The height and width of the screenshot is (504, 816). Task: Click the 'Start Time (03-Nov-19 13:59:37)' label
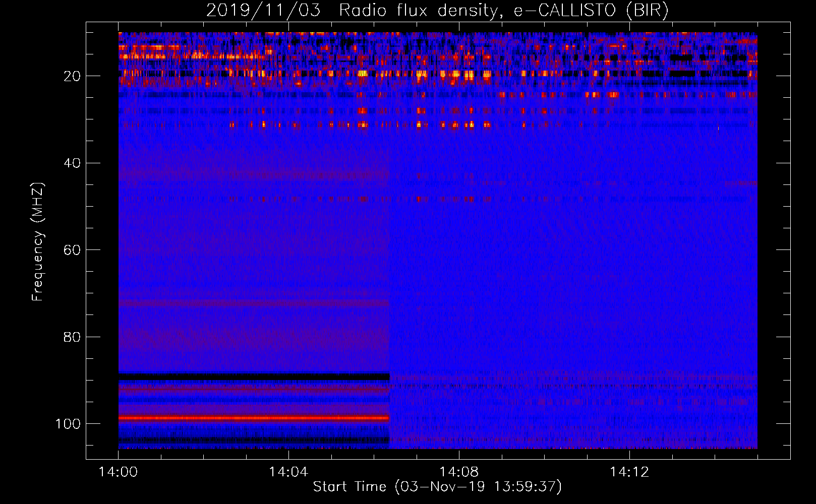(x=437, y=487)
